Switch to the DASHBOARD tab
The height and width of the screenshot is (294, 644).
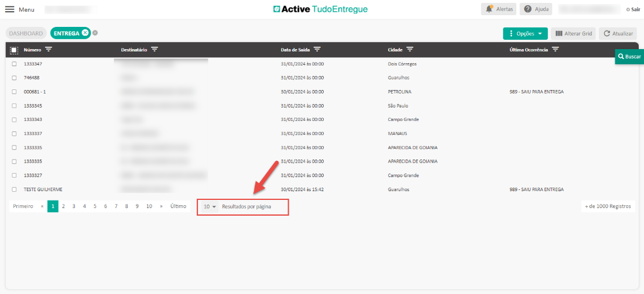point(26,33)
